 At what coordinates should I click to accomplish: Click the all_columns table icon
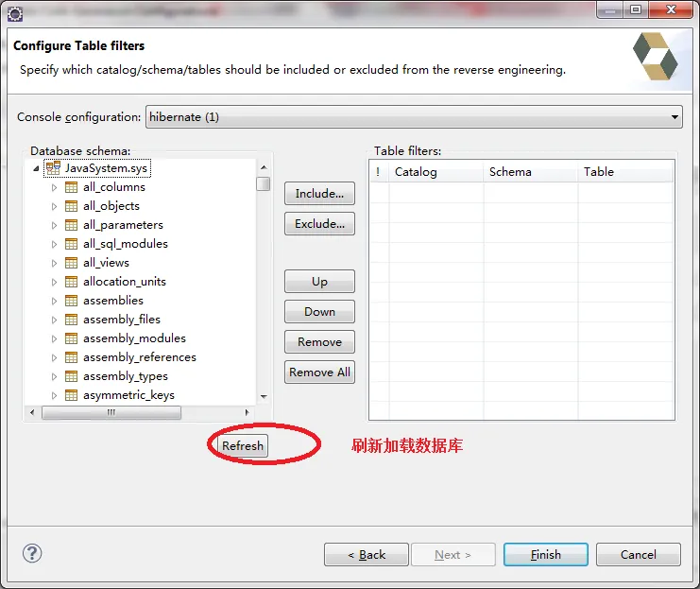point(71,187)
